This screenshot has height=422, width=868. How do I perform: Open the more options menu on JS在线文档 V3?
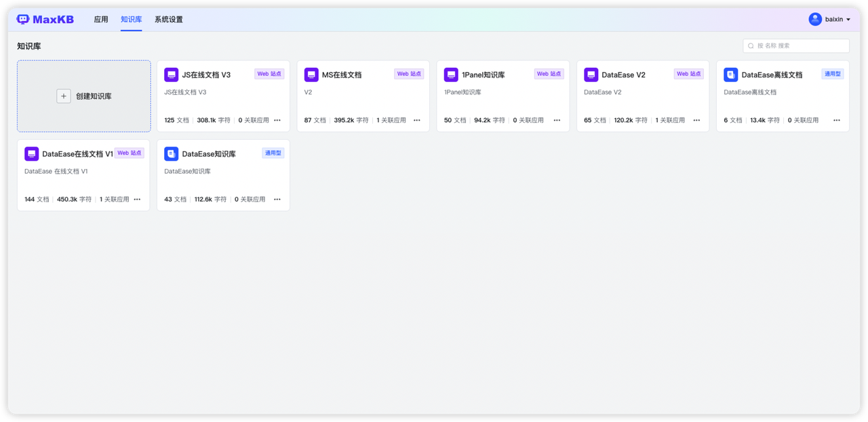[x=277, y=119]
